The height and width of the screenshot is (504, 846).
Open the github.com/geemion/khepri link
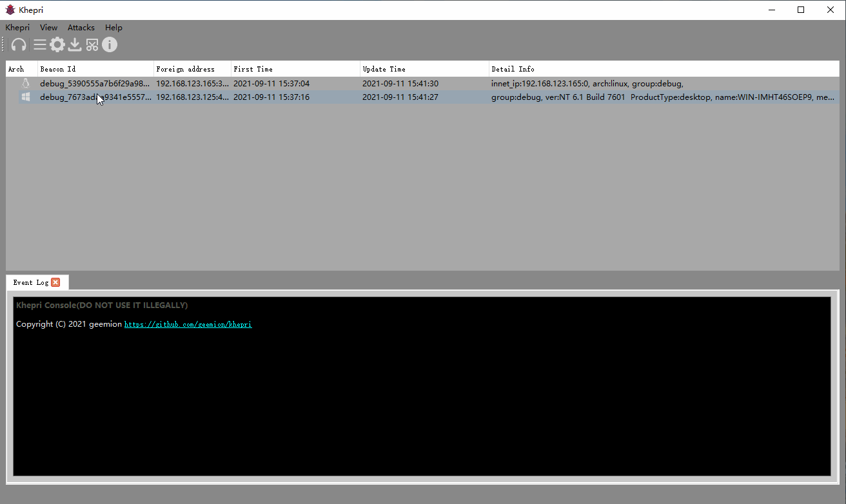tap(188, 324)
